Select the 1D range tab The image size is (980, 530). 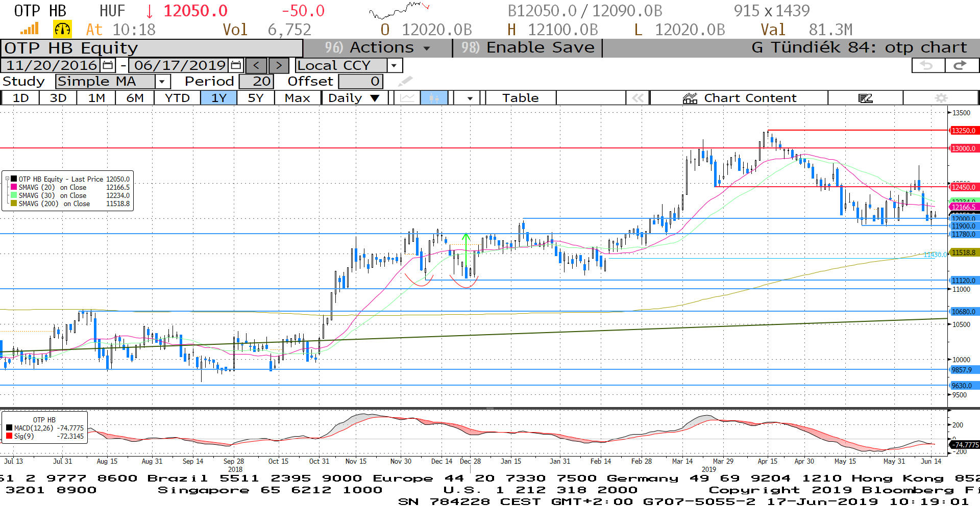tap(20, 98)
